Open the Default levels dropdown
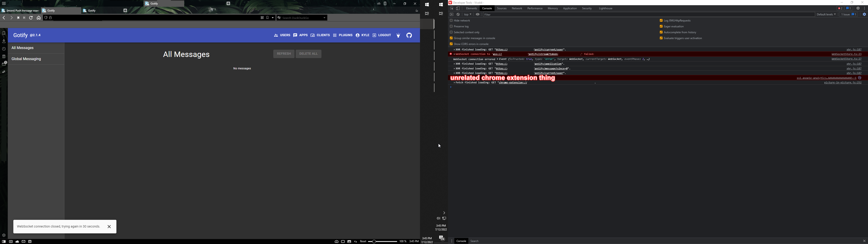The height and width of the screenshot is (244, 868). (x=826, y=14)
